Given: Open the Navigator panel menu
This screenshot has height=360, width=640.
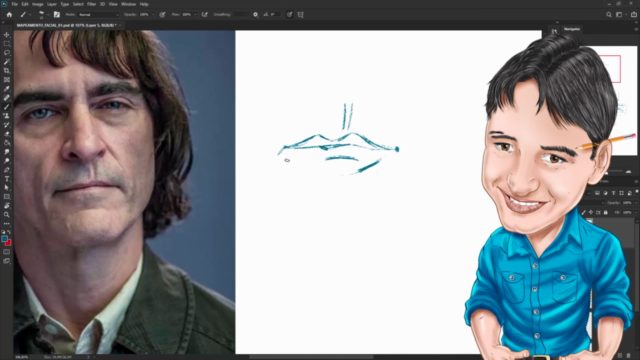Looking at the screenshot, I should 636,29.
